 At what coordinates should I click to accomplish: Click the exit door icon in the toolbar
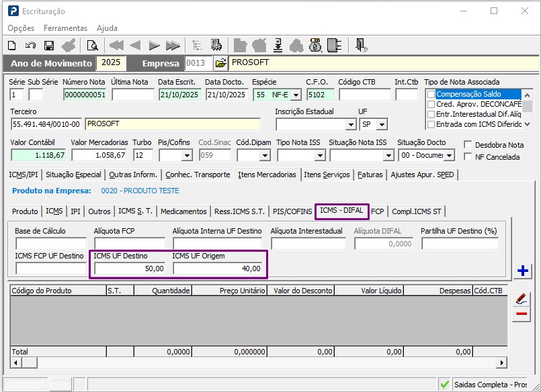(x=362, y=46)
